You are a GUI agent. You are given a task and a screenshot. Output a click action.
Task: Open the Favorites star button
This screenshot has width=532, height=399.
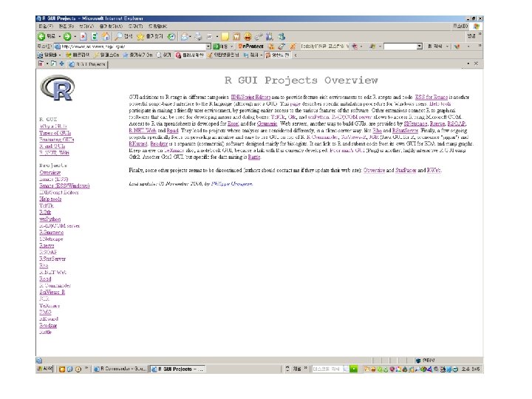[149, 36]
